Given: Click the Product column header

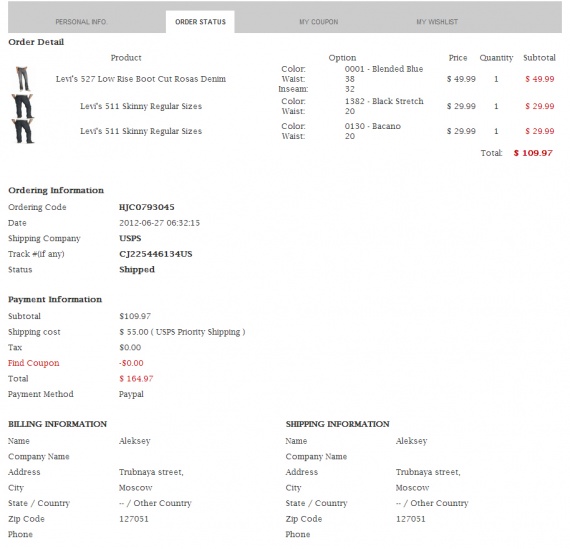Looking at the screenshot, I should coord(126,57).
